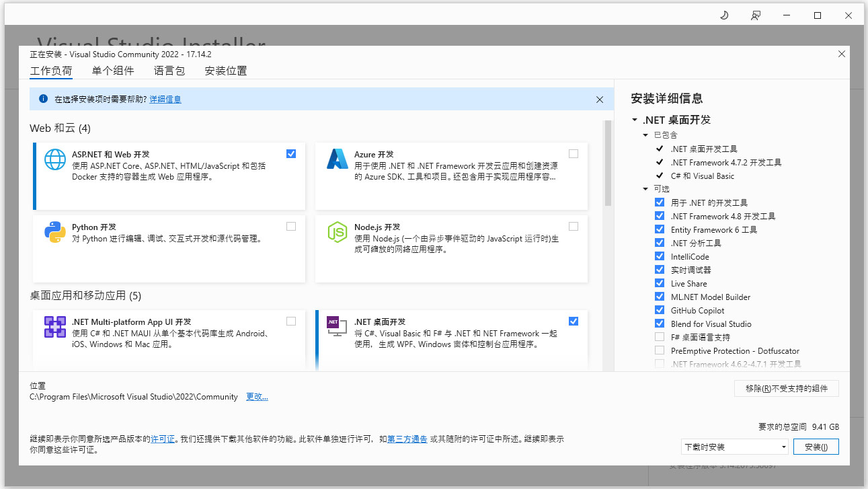Screen dimensions: 868x489
Task: Uncheck .NET Framework 4.8 开发工具
Action: pos(660,216)
